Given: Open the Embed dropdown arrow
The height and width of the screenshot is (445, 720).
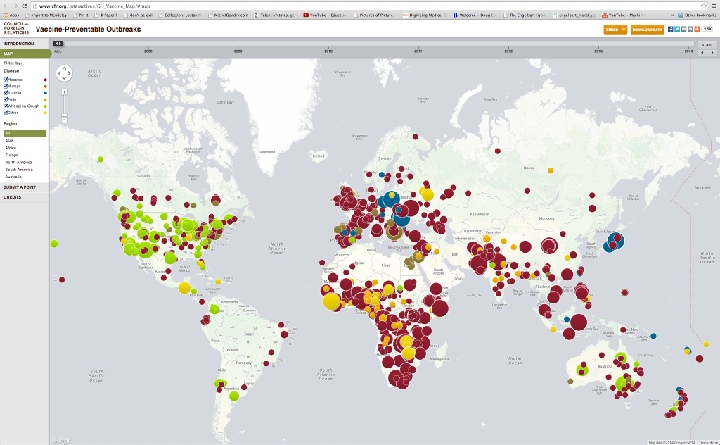Looking at the screenshot, I should point(624,29).
